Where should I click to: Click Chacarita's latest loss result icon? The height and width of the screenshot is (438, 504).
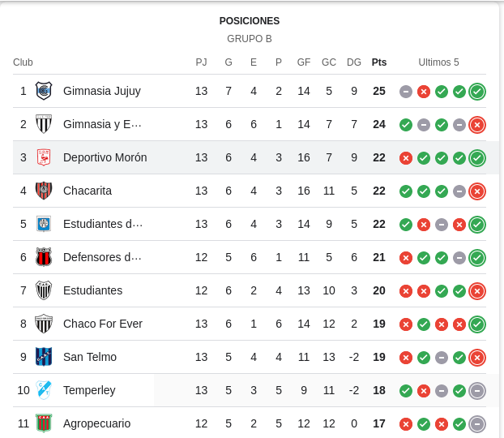tap(477, 191)
